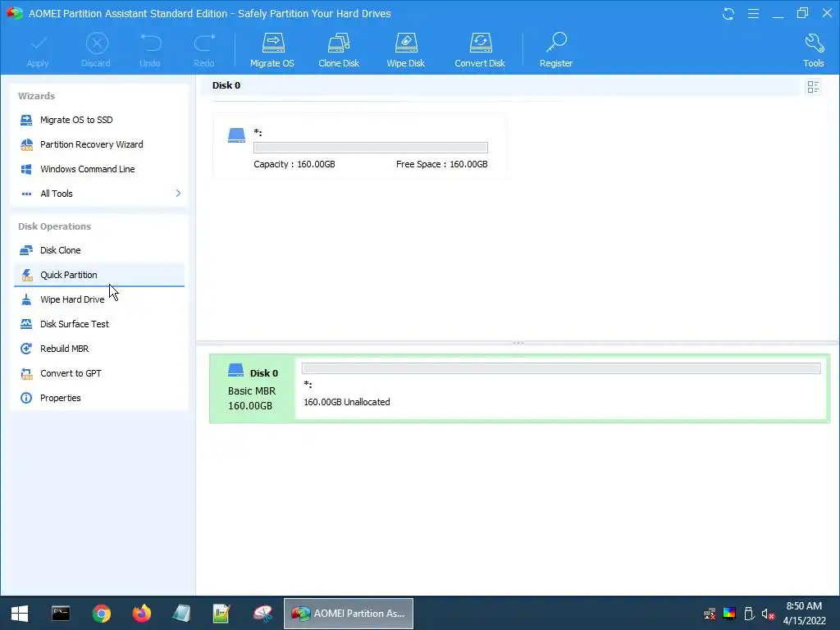The image size is (840, 630).
Task: Switch the disk view layout icon
Action: tap(813, 87)
